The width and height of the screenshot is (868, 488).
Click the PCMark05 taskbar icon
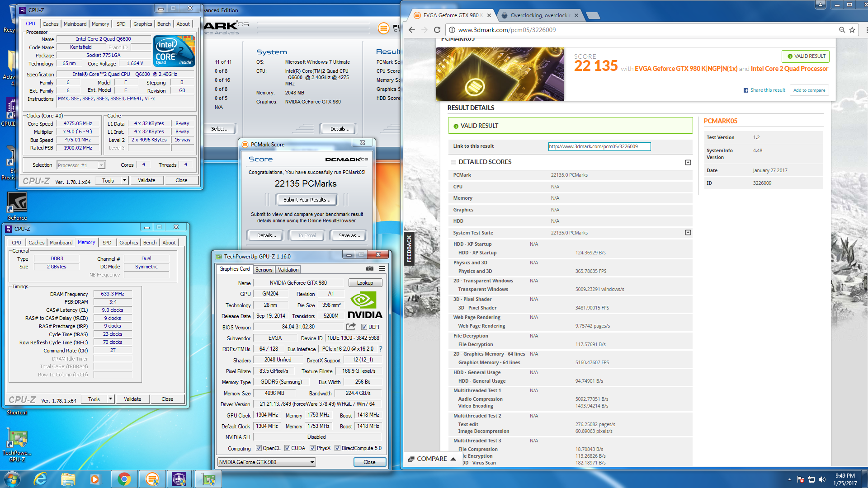(152, 479)
